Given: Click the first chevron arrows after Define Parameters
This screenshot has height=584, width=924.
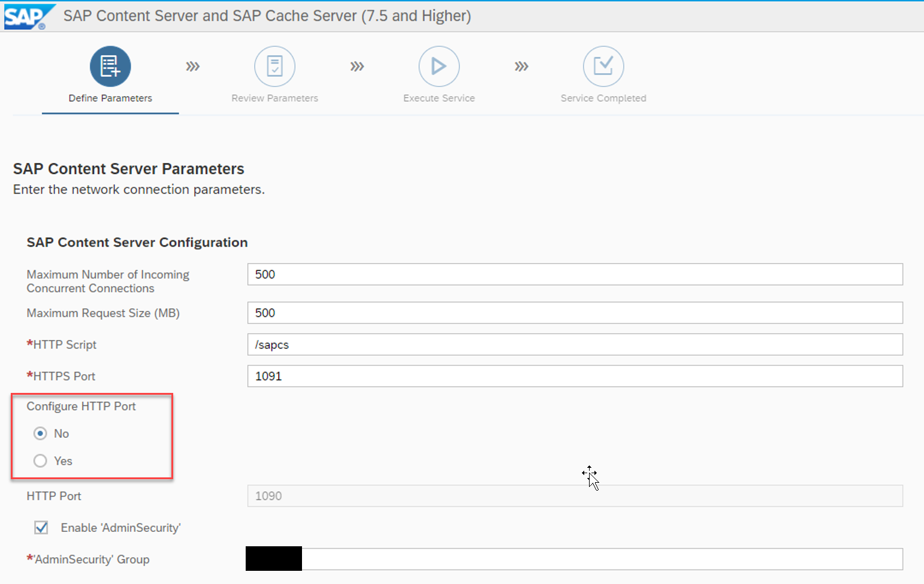Looking at the screenshot, I should 192,66.
